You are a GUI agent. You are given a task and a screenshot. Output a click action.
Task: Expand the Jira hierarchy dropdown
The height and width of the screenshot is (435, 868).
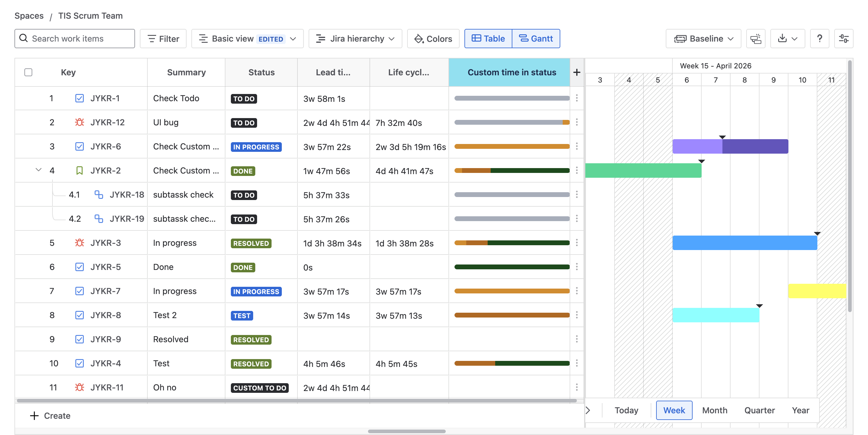click(x=355, y=38)
